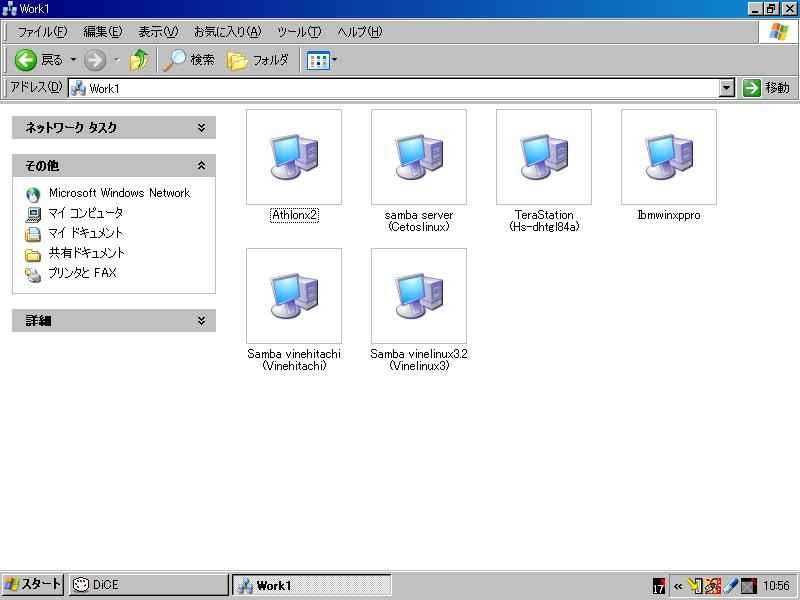Screen dimensions: 800x600
Task: Click the tray calendar icon showing 17
Action: tap(659, 586)
